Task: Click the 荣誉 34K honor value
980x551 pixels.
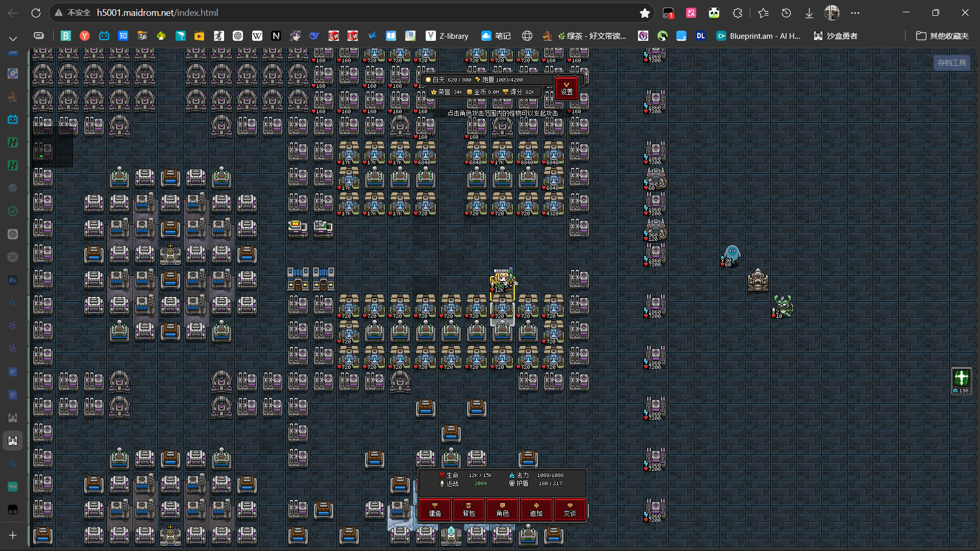Action: pos(447,92)
